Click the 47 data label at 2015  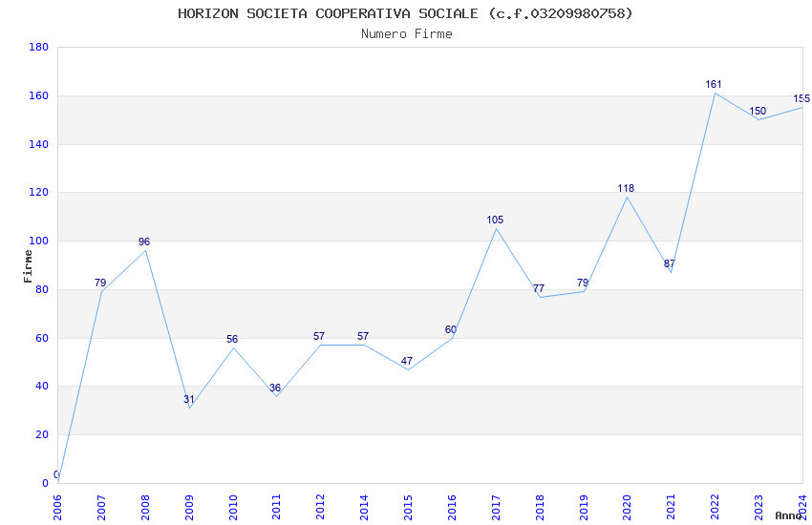point(407,361)
